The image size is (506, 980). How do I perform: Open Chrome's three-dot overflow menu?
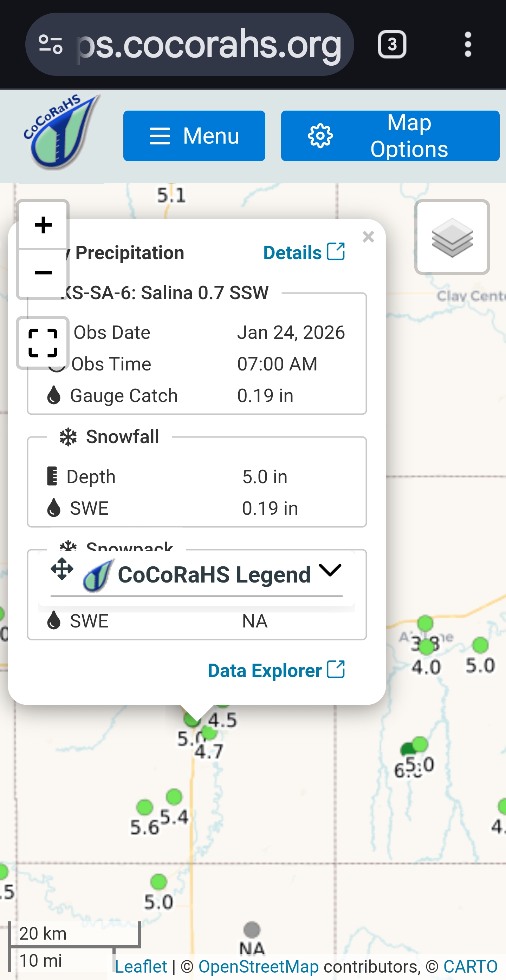[x=468, y=45]
